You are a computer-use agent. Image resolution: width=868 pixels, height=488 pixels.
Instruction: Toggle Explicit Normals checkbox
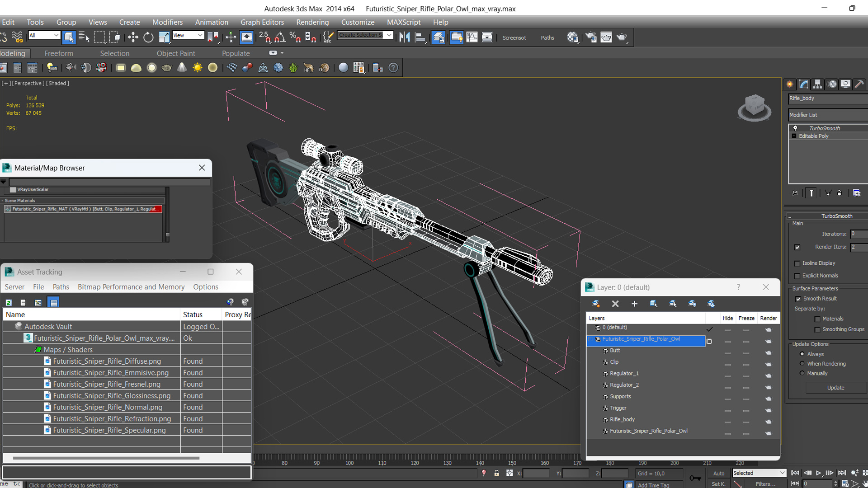click(797, 276)
